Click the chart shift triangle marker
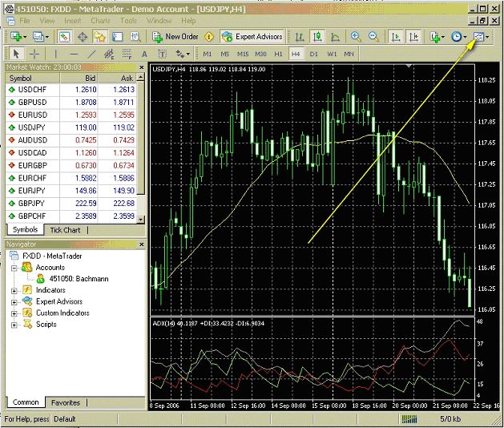This screenshot has height=428, width=504. 409,66
